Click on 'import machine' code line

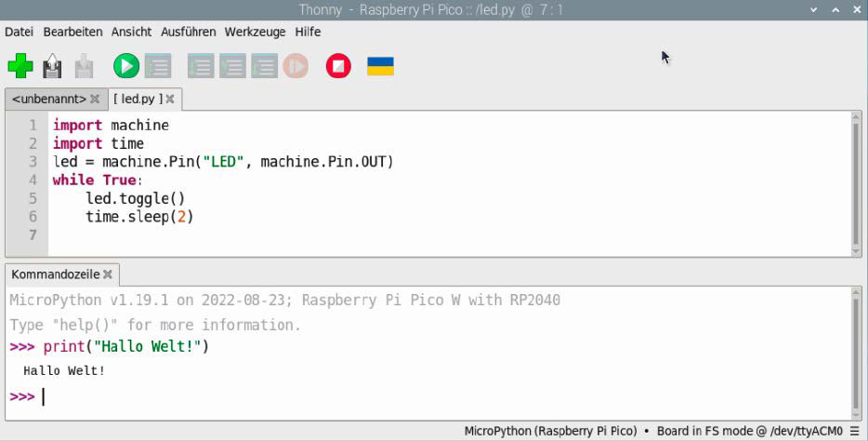(111, 126)
